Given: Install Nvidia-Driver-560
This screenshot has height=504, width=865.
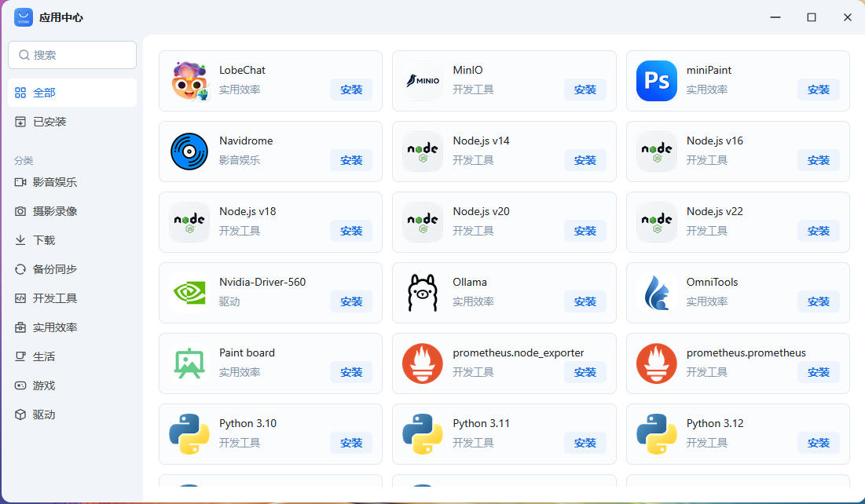Looking at the screenshot, I should [351, 301].
